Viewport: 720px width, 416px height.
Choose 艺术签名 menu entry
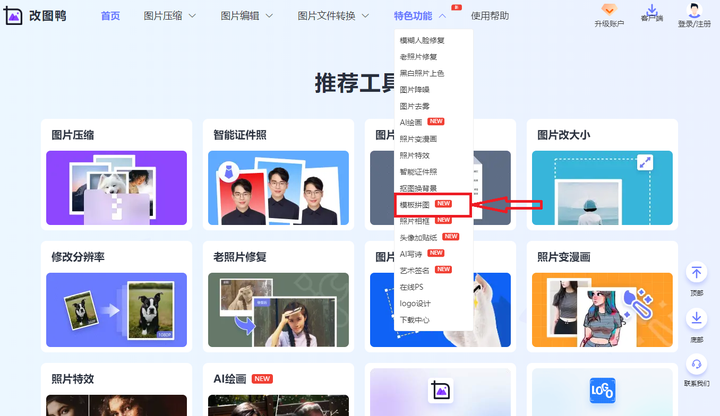tap(415, 270)
